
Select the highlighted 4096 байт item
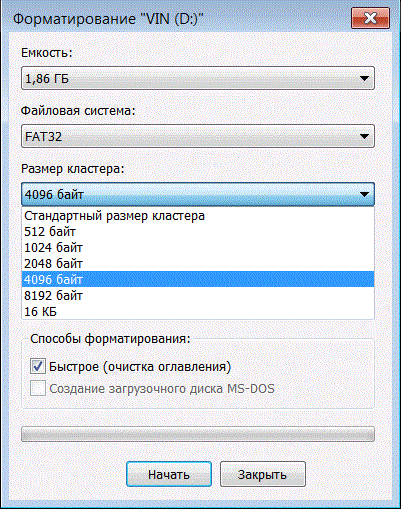(198, 279)
